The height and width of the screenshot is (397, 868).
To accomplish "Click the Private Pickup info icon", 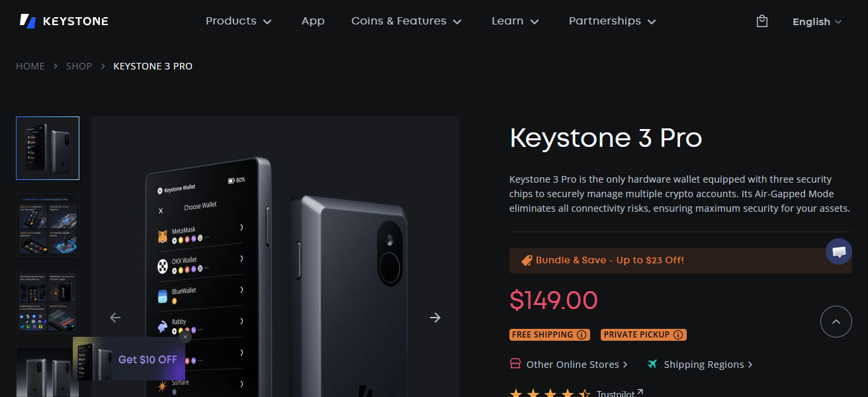I will point(678,335).
